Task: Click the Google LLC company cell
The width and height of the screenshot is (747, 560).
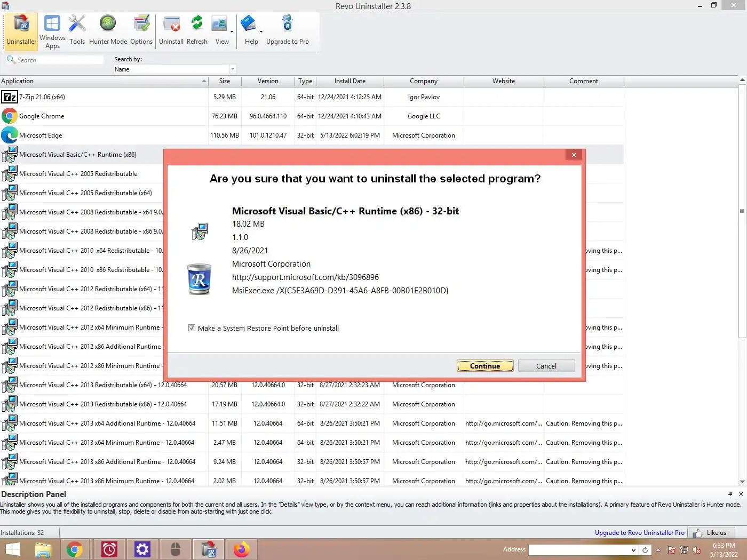Action: (424, 116)
